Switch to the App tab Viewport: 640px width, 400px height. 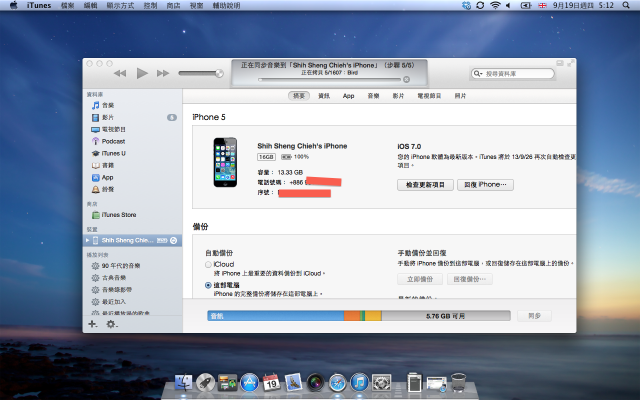(x=349, y=96)
